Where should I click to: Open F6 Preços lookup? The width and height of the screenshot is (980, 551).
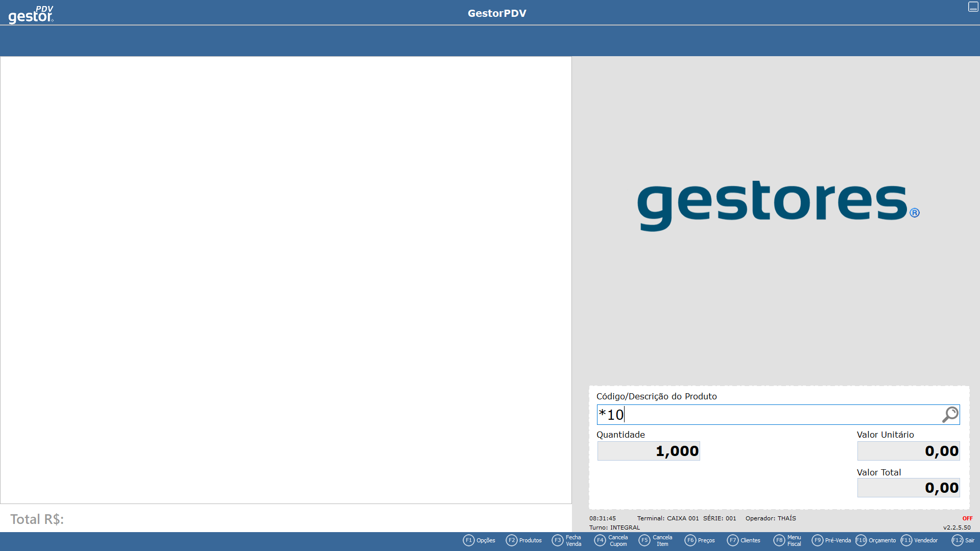[700, 540]
